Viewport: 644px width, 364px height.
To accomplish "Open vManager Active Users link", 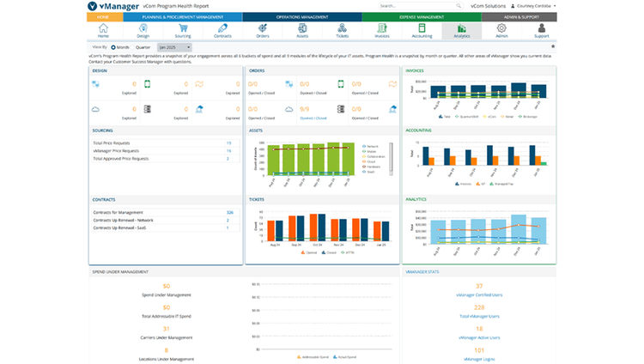I will click(479, 337).
